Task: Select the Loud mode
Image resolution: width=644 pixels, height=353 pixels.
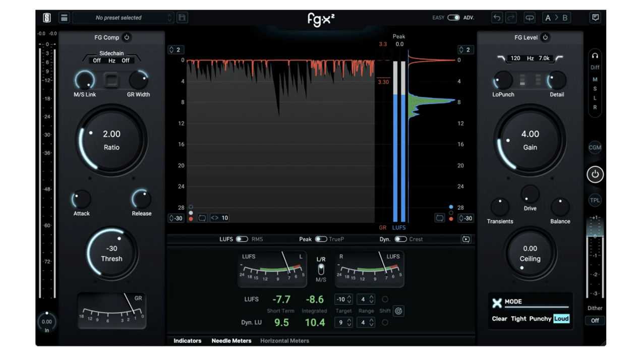Action: [x=561, y=319]
